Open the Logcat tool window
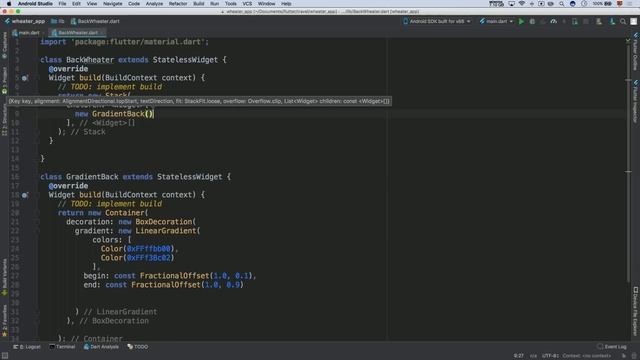The image size is (640, 360). click(27, 347)
